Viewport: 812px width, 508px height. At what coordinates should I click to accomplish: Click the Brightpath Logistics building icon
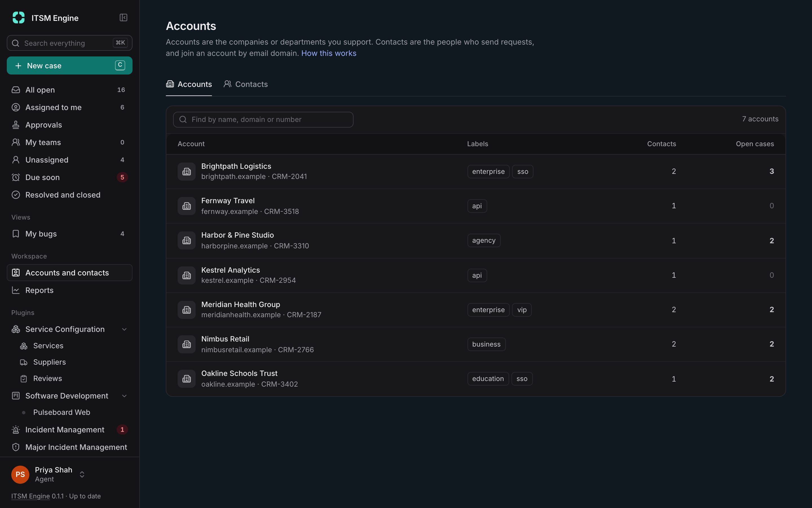(x=187, y=171)
